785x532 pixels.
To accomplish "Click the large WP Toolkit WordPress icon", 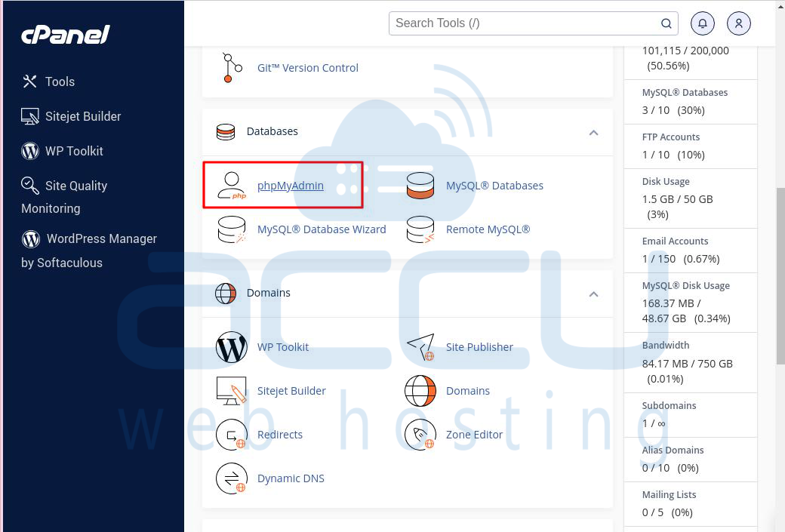I will point(231,347).
